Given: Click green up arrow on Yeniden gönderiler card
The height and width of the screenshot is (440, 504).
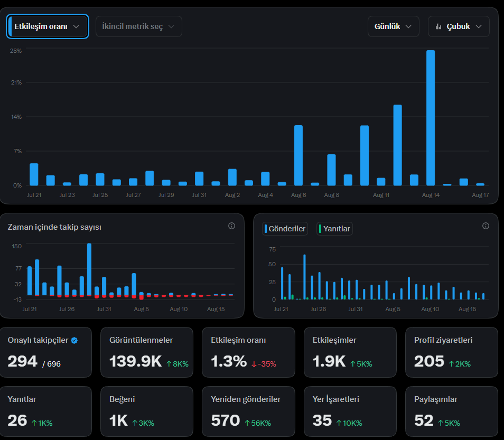Looking at the screenshot, I should [x=247, y=423].
